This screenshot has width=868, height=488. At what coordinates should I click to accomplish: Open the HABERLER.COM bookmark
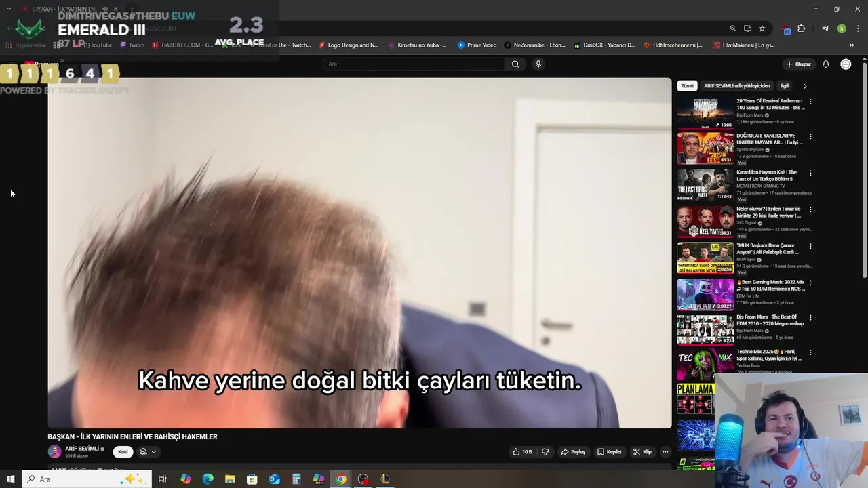pos(182,45)
